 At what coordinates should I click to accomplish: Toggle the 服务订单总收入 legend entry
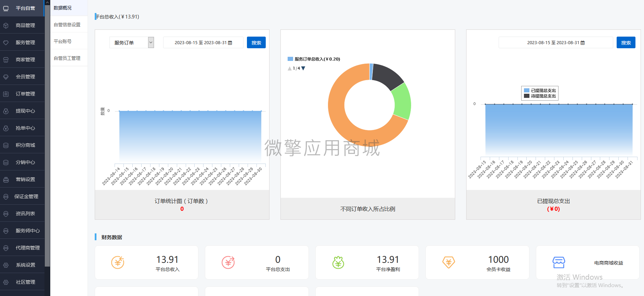314,59
